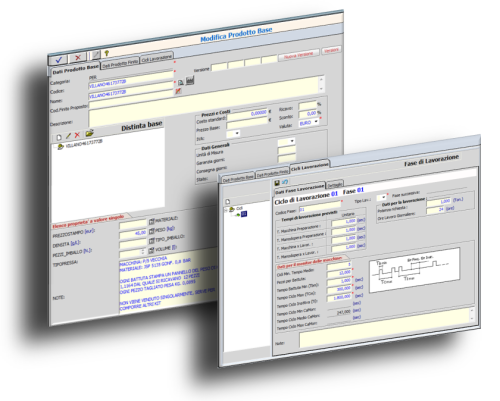The height and width of the screenshot is (401, 500).
Task: Click the Codice Fase input field
Action: point(320,206)
